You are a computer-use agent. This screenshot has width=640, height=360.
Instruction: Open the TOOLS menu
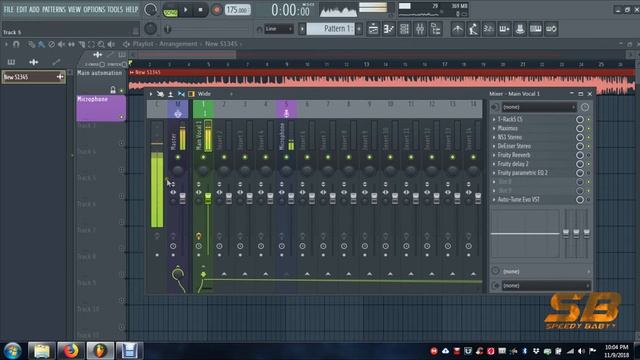tap(115, 9)
